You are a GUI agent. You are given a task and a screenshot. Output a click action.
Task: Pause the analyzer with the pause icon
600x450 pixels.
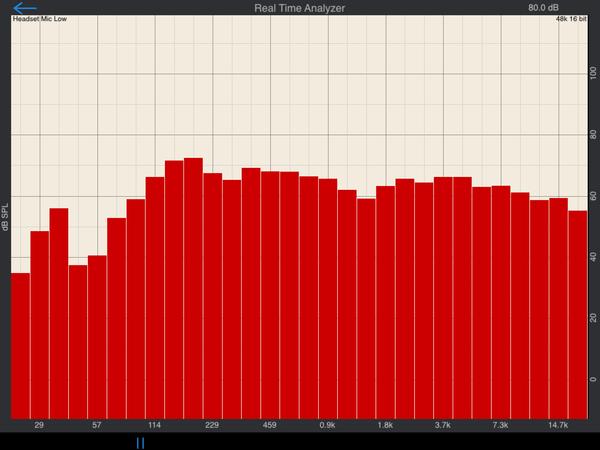[x=140, y=443]
